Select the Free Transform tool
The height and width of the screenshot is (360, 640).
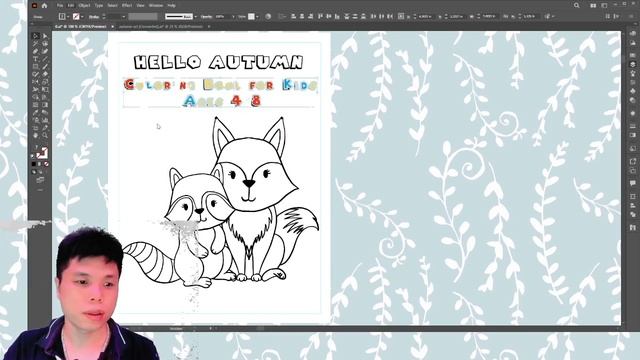45,89
